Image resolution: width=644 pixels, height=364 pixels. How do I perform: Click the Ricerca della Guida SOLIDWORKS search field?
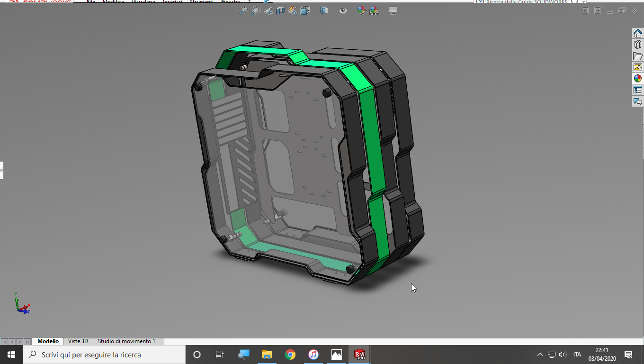click(527, 2)
